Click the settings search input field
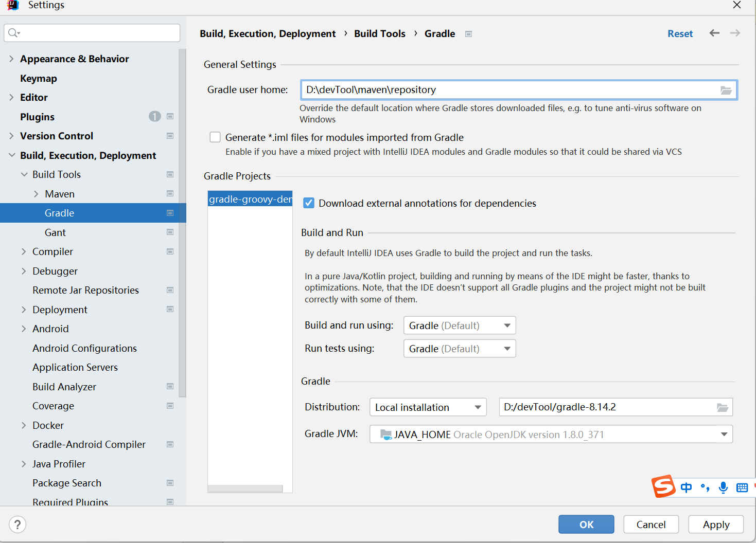 coord(92,33)
